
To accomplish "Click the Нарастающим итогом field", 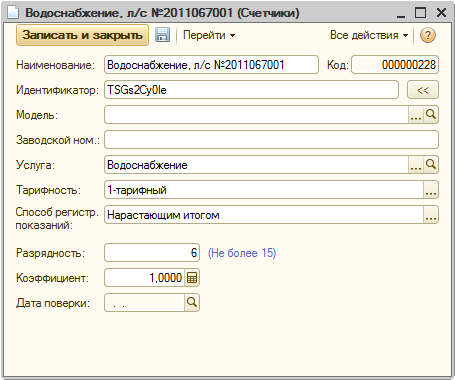I will 264,215.
